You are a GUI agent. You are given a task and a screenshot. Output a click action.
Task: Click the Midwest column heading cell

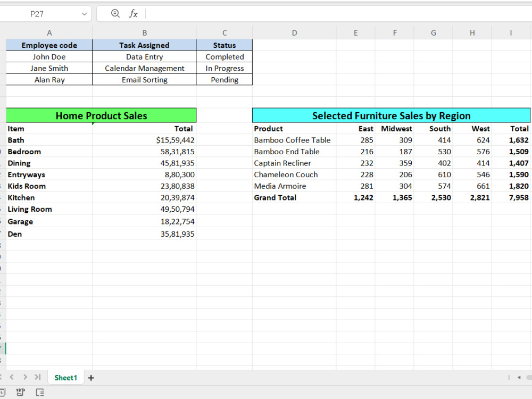395,129
